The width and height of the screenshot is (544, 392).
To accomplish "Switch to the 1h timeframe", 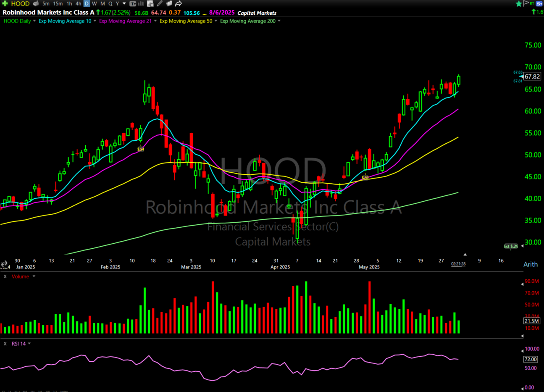I will point(69,3).
